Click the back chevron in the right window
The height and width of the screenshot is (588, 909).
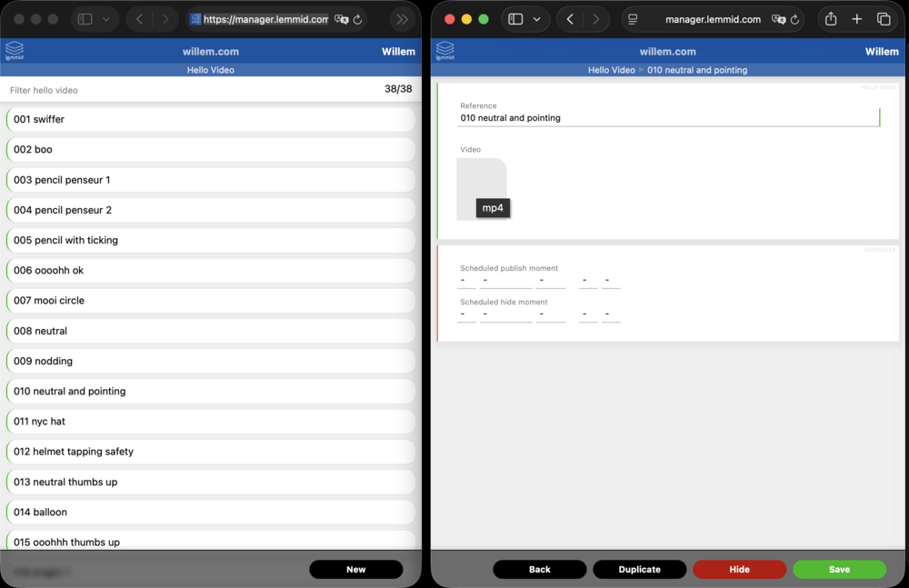coord(570,18)
